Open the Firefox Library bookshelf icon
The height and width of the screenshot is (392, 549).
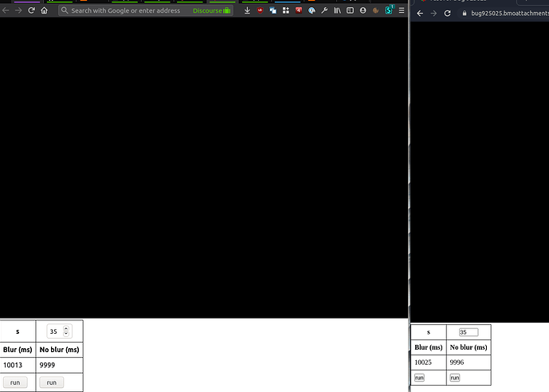point(337,10)
